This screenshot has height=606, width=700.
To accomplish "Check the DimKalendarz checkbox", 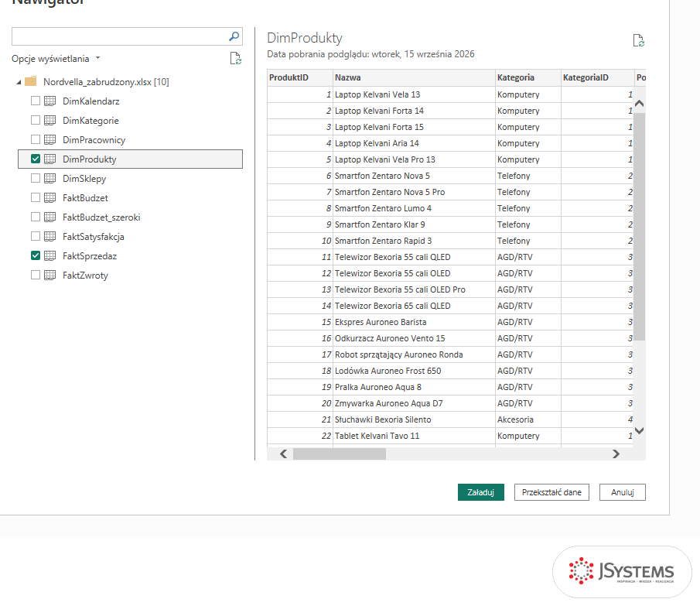I will (36, 101).
